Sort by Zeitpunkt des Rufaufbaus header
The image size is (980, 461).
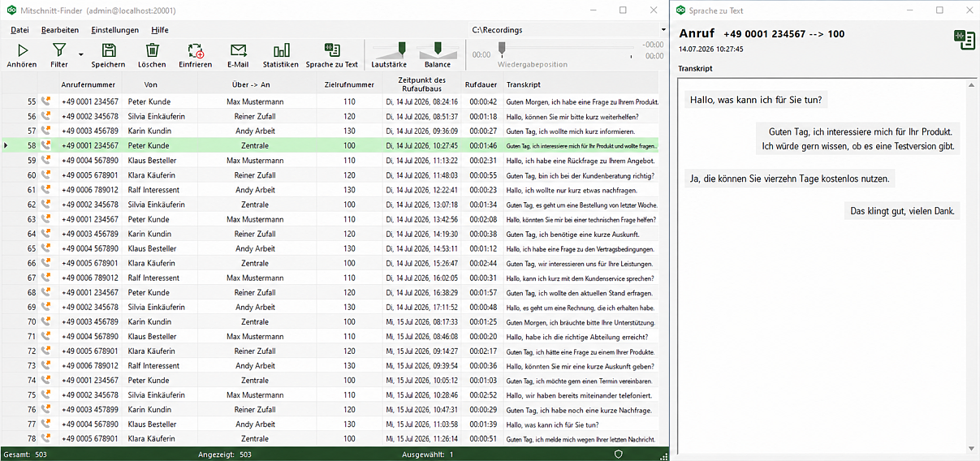[422, 84]
